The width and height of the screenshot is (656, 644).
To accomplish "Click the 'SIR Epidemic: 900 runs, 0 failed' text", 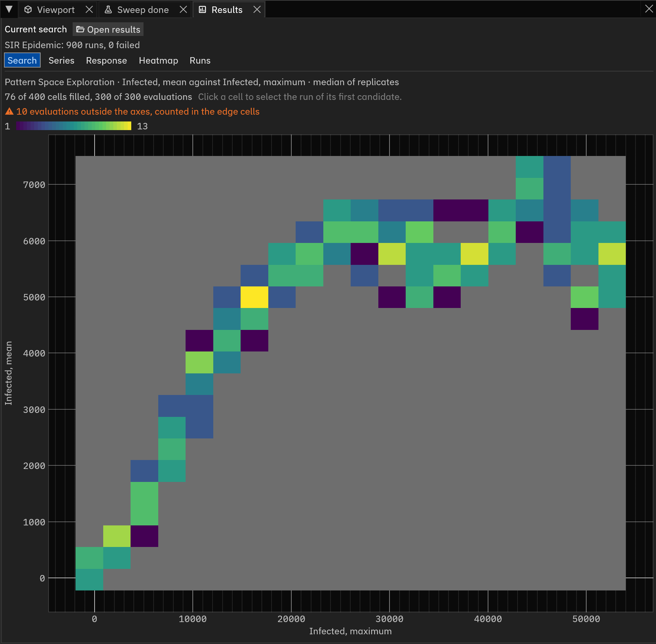I will [72, 45].
